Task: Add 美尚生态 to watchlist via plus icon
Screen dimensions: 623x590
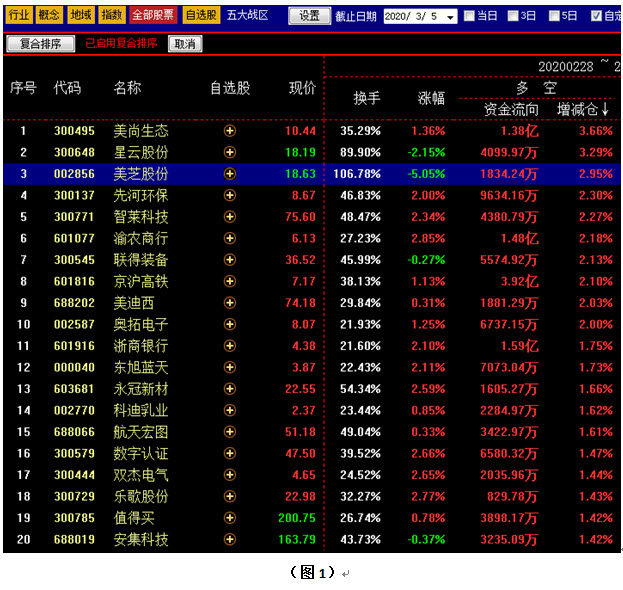Action: tap(230, 131)
